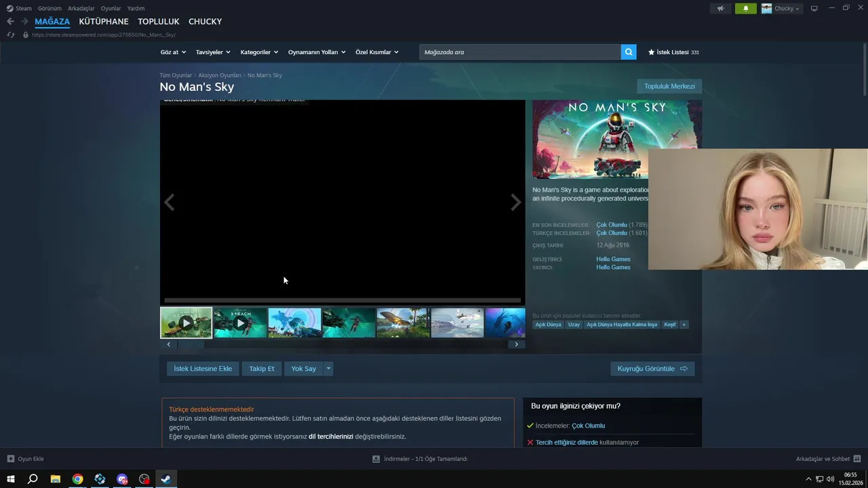Click the Açık Dünya tag
868x488 pixels.
[549, 325]
